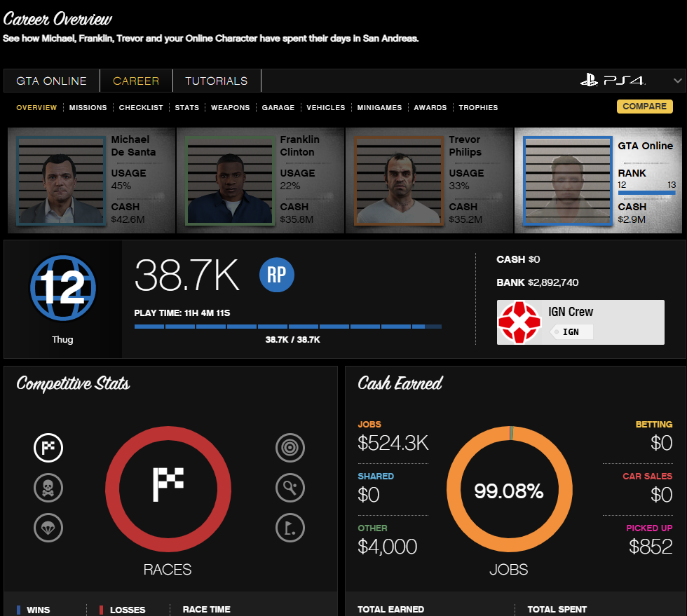Click Trevor's CASH $35.2M value
687x616 pixels.
[465, 219]
